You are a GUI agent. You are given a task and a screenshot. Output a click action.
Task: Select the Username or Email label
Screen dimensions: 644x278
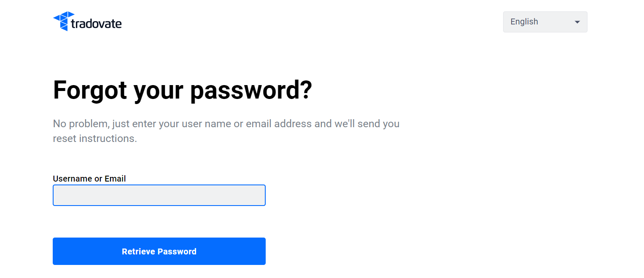89,178
